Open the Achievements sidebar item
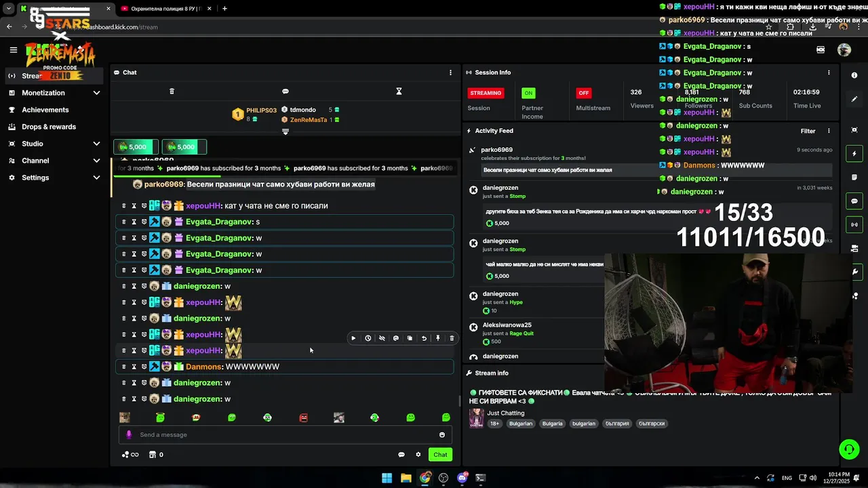868x488 pixels. [45, 110]
